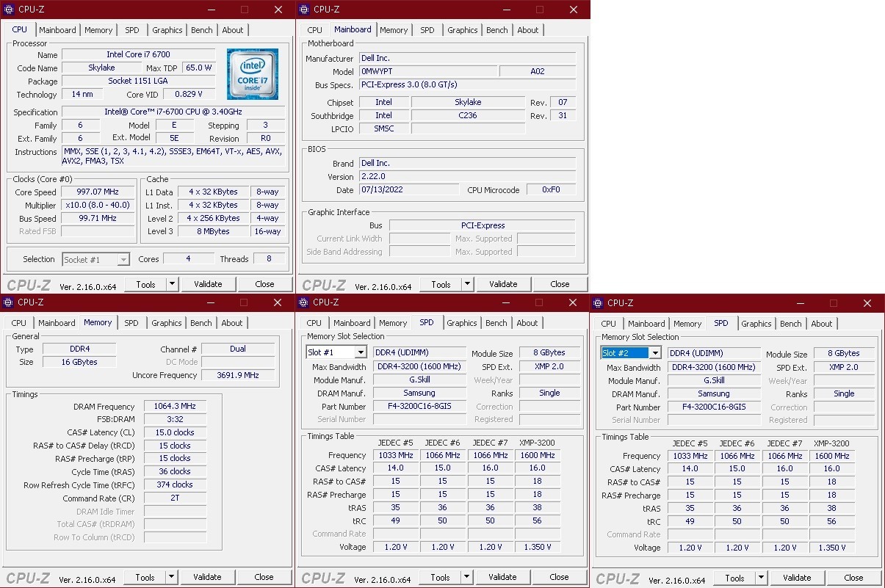Image resolution: width=885 pixels, height=588 pixels.
Task: Switch to CPU tab in Mainboard window
Action: [x=315, y=30]
